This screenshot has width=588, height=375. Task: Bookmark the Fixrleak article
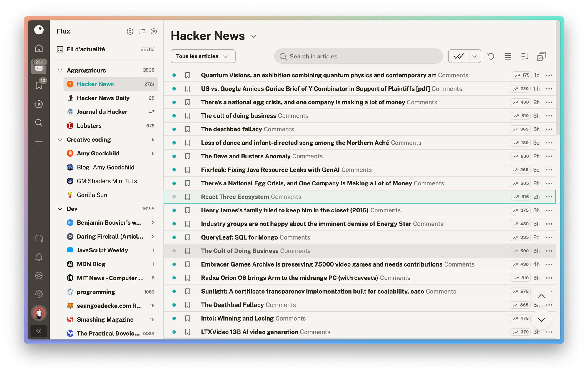pyautogui.click(x=188, y=170)
